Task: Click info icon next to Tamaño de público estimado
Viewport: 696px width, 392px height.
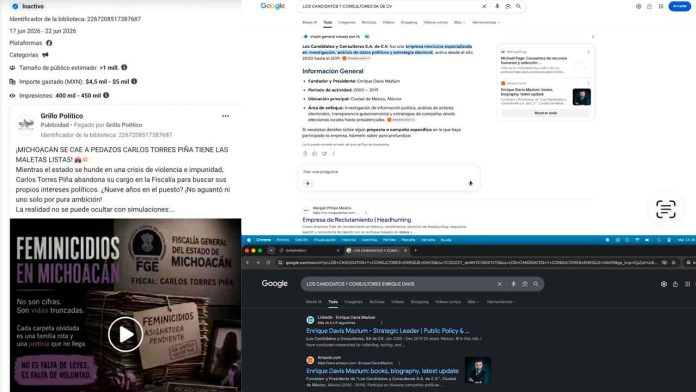Action: (x=124, y=67)
